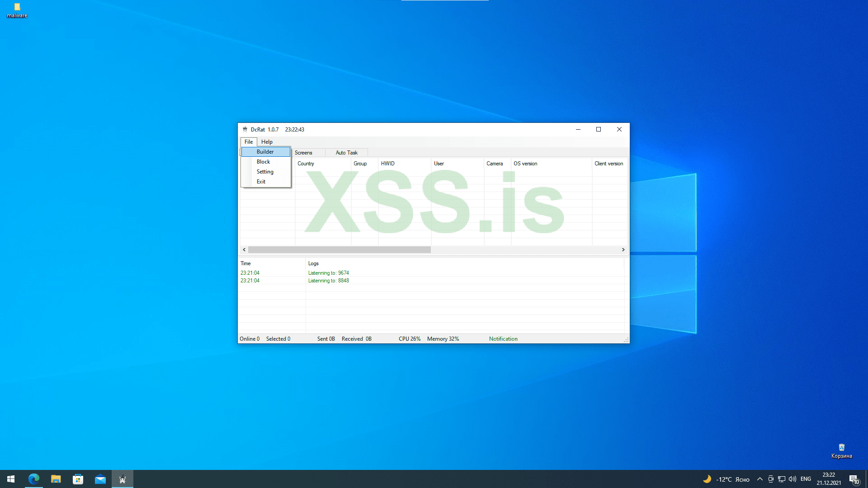The image size is (868, 488).
Task: Open File Explorer from taskbar
Action: pos(56,479)
